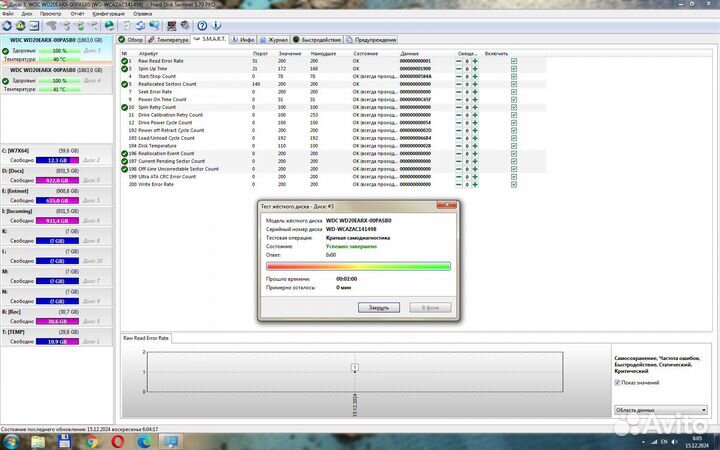Click the network computers toolbar icon
The height and width of the screenshot is (450, 720).
(154, 26)
